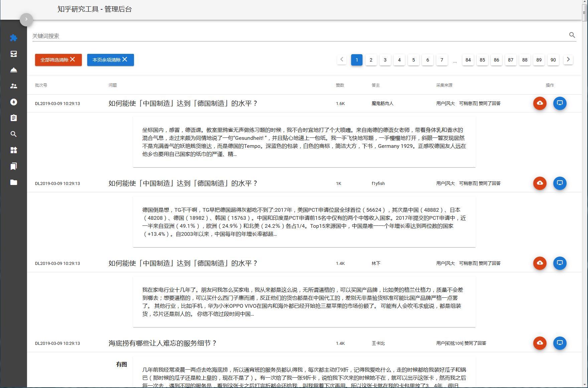This screenshot has width=588, height=388.
Task: Click the vertical scrollbar thumb at window edge
Action: coord(585,13)
